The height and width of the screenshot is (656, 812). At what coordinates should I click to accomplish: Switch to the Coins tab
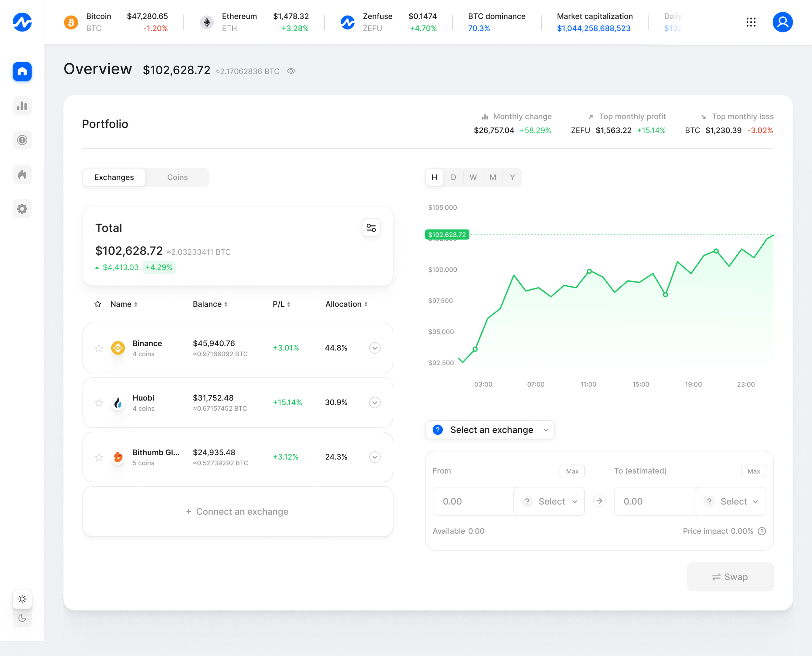pyautogui.click(x=177, y=177)
